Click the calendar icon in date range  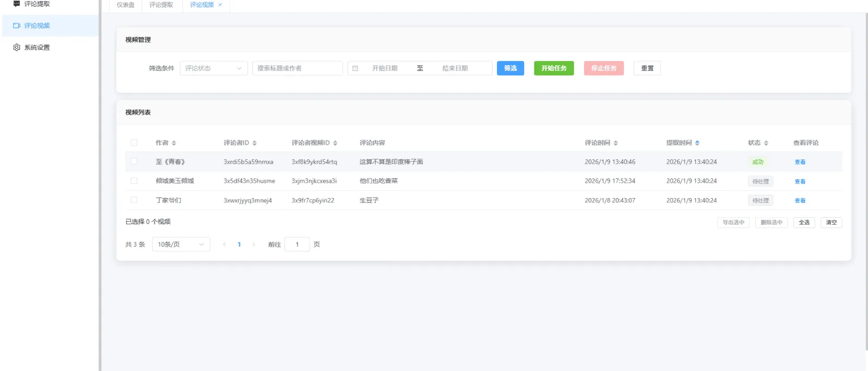355,68
